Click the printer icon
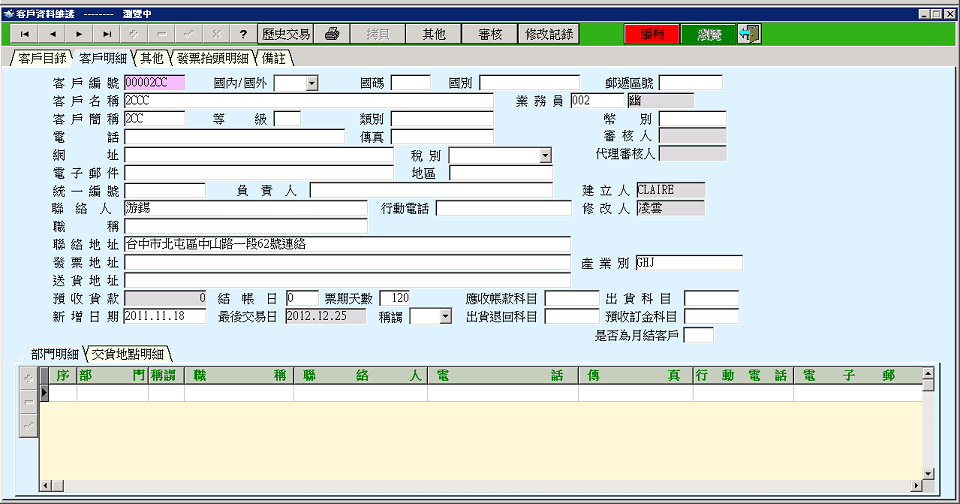This screenshot has height=504, width=960. click(x=332, y=34)
